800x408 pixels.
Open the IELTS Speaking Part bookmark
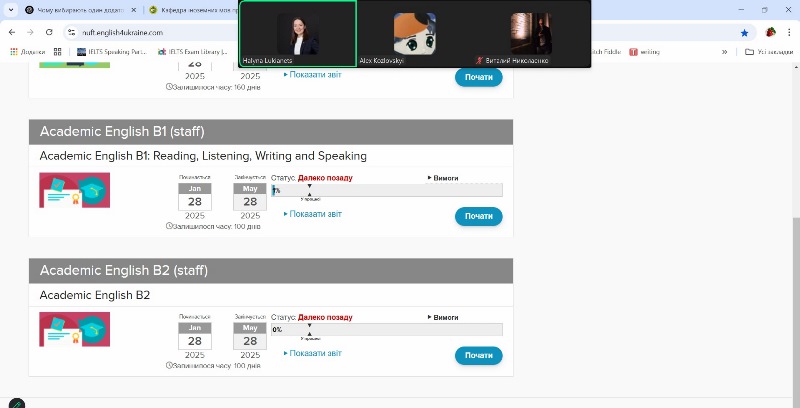[112, 52]
